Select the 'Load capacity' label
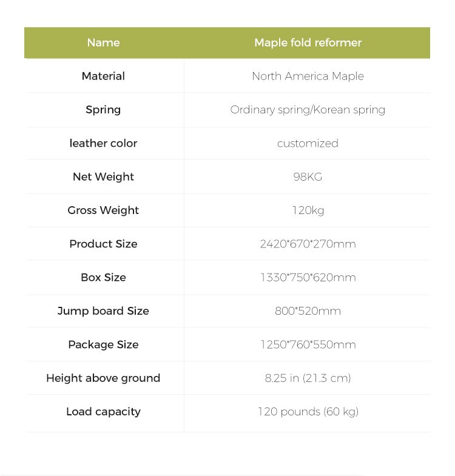This screenshot has width=455, height=476. pyautogui.click(x=103, y=412)
